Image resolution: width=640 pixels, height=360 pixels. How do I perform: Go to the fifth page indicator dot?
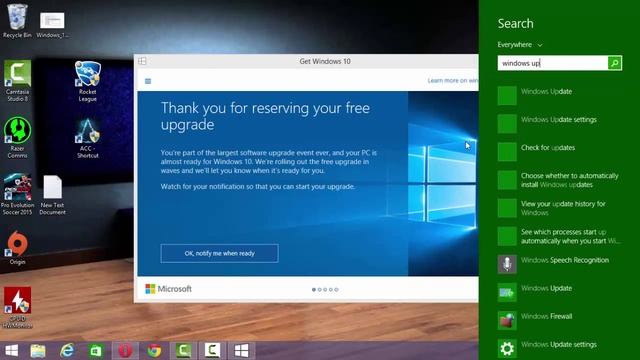[x=336, y=290]
